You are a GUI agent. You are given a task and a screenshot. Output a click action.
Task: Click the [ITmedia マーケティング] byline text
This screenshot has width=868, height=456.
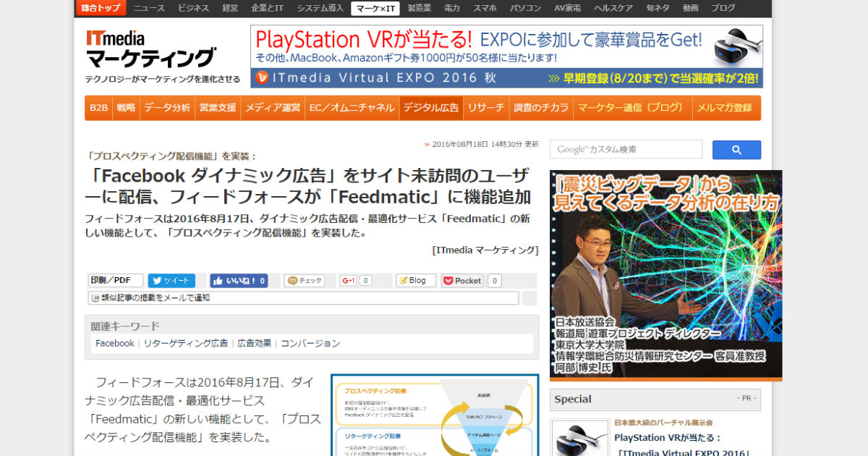coord(485,250)
